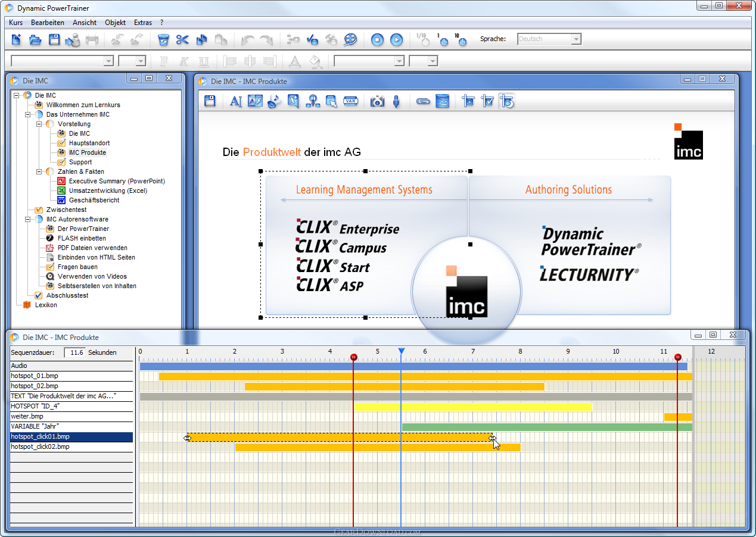This screenshot has width=756, height=537.
Task: Start playback with the round play button
Action: pos(396,40)
